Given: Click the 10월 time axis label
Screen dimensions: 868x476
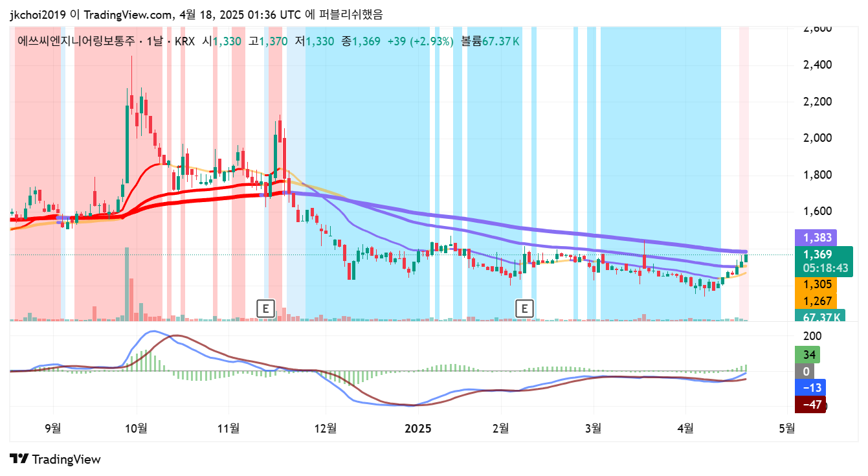Looking at the screenshot, I should [137, 428].
